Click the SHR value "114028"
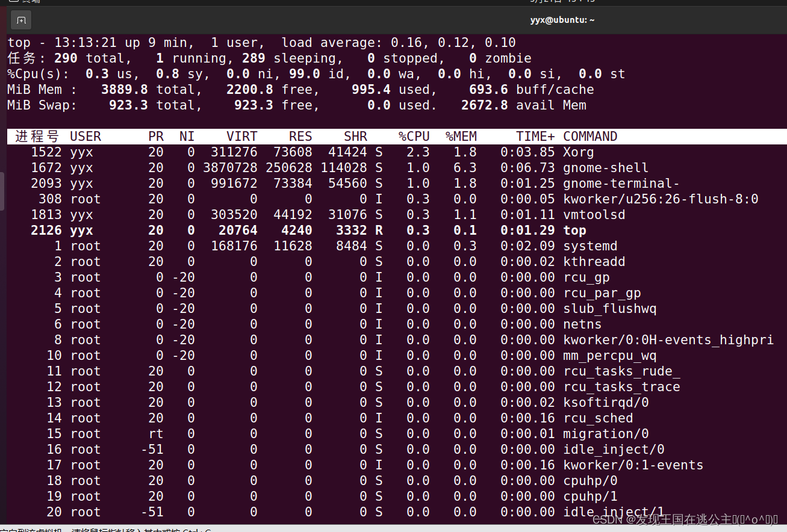The image size is (787, 532). point(344,168)
